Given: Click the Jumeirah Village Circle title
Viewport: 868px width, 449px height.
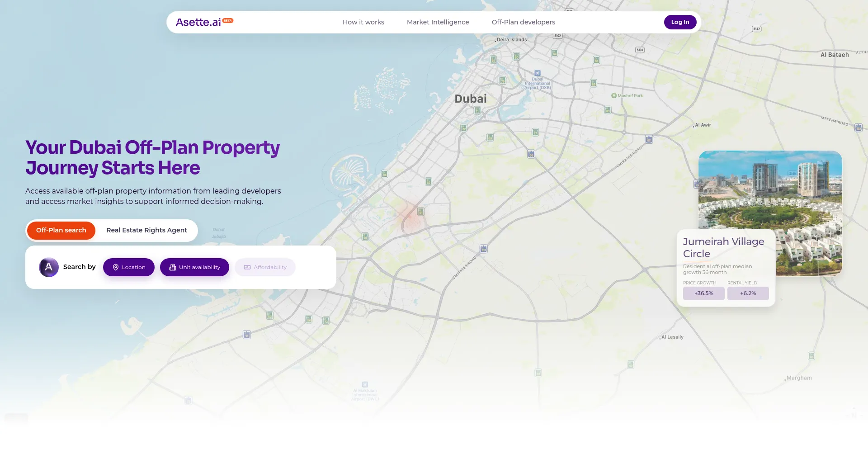Looking at the screenshot, I should 723,248.
